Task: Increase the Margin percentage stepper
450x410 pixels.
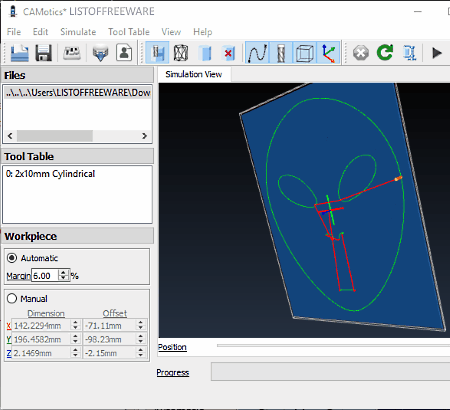Action: pos(63,273)
